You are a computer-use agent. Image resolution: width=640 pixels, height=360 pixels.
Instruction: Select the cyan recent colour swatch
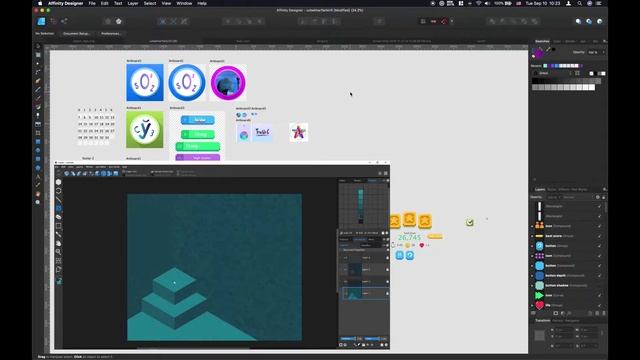point(545,66)
